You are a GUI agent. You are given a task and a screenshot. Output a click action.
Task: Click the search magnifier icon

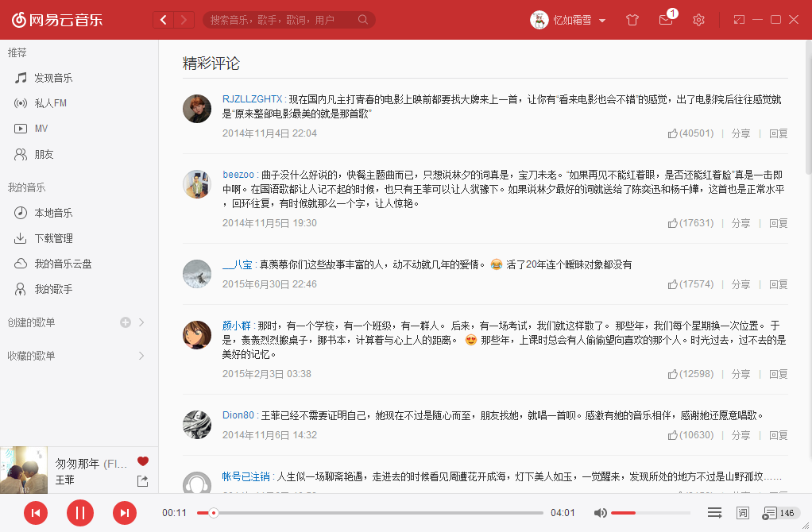(x=363, y=20)
